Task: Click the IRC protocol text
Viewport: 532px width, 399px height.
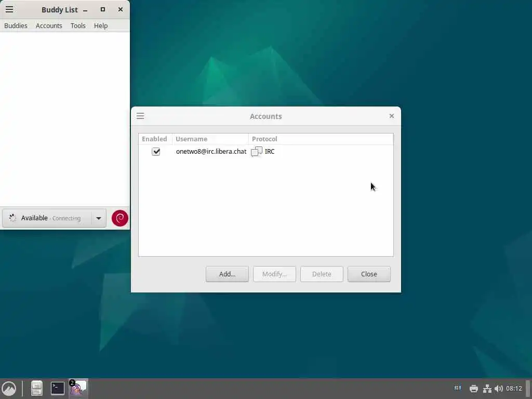Action: click(x=270, y=151)
